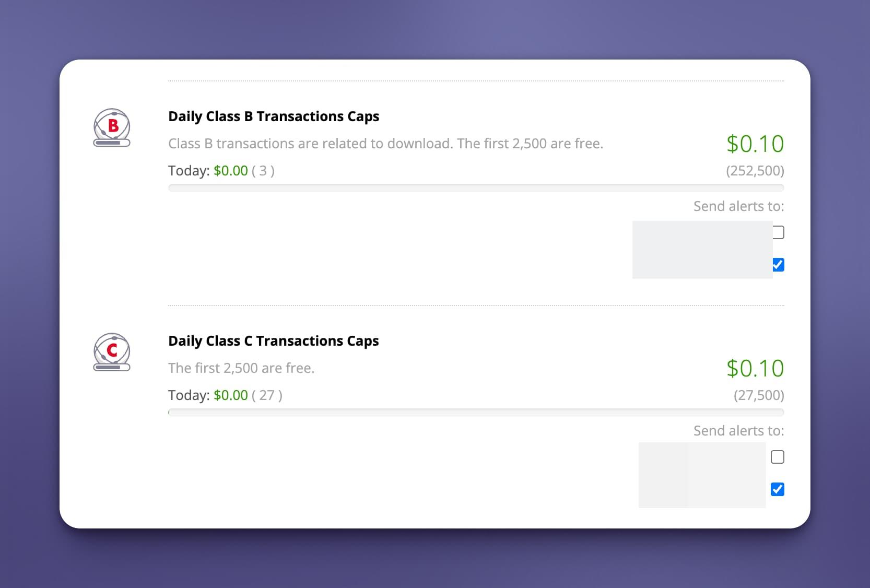Disable the checked Class C alert recipient

coord(778,489)
